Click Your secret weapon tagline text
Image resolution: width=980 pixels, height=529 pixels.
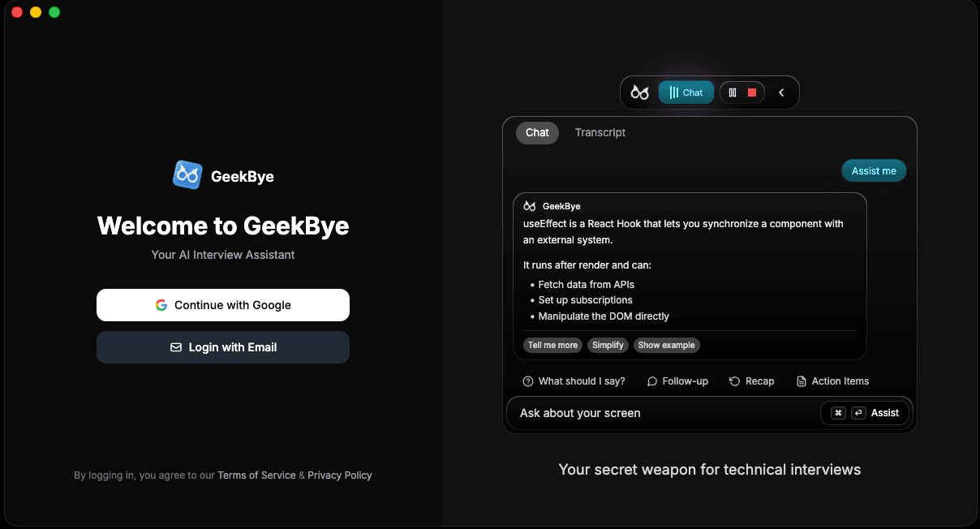710,470
